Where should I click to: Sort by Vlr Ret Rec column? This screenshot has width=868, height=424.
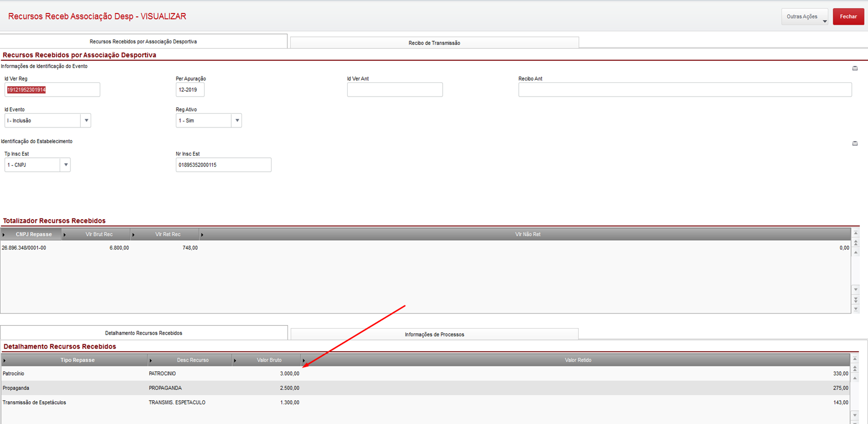coord(165,234)
